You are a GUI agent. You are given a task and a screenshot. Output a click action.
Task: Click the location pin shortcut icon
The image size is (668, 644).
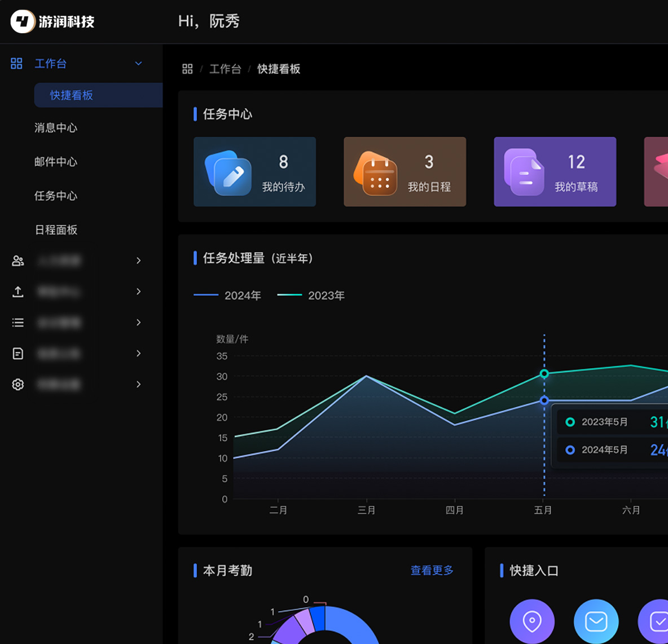click(532, 621)
